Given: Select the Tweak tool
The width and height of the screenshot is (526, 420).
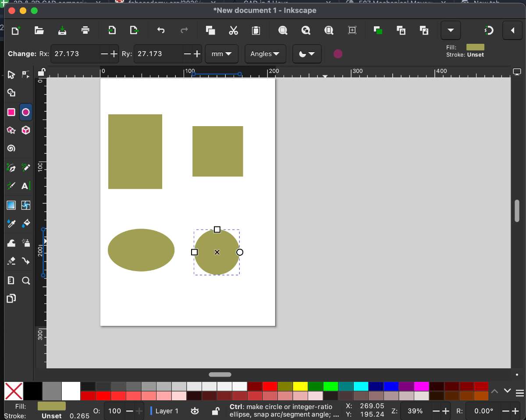Looking at the screenshot, I should pos(11,243).
